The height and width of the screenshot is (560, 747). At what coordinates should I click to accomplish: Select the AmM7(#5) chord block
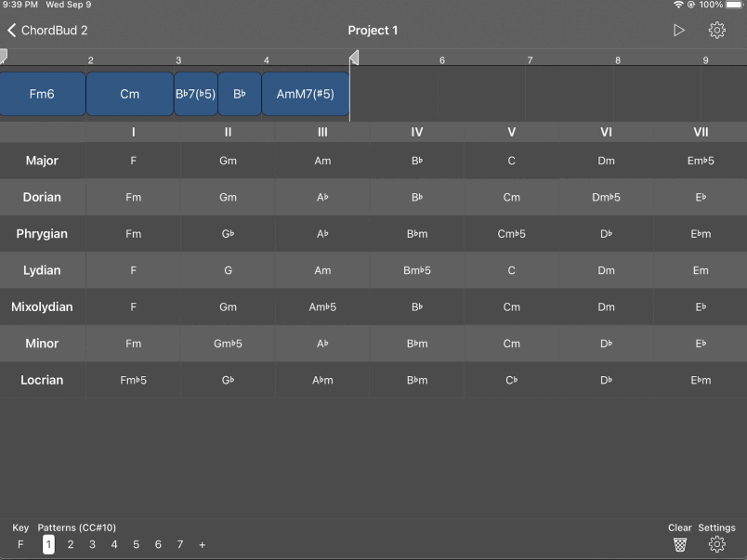click(306, 94)
